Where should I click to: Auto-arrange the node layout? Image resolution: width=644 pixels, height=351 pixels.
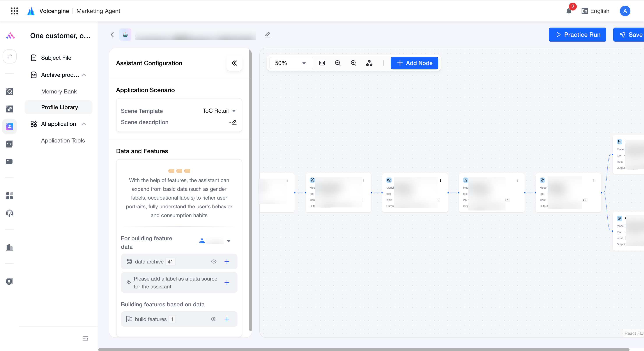369,63
